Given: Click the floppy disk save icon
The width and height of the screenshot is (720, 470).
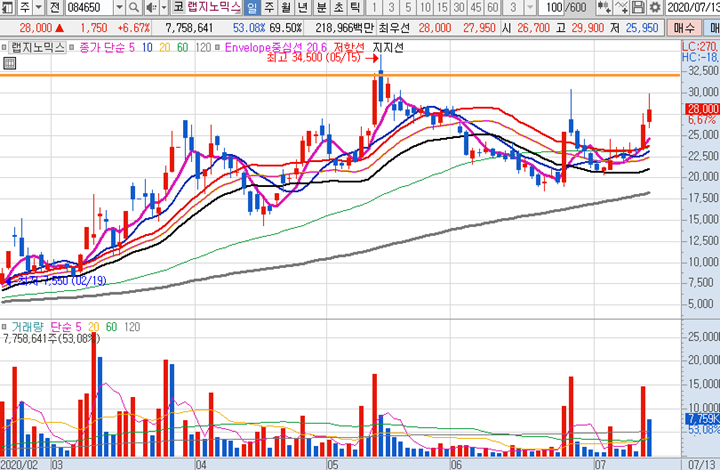Looking at the screenshot, I should 638,7.
